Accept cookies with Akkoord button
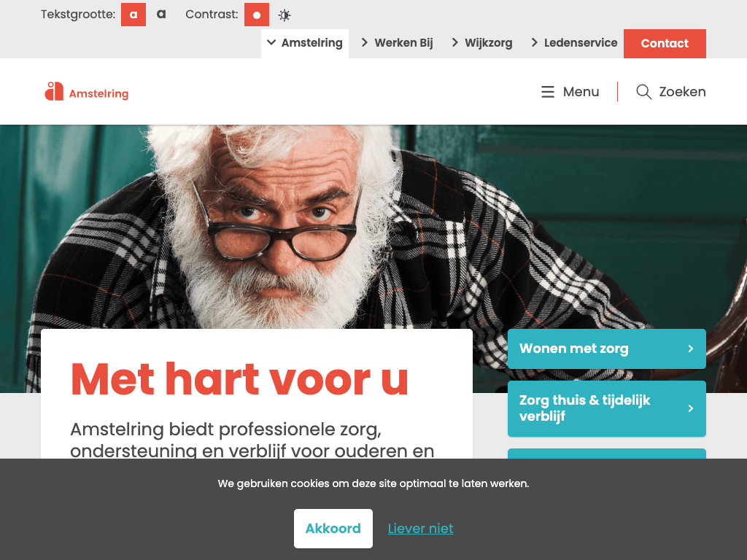 coord(333,529)
